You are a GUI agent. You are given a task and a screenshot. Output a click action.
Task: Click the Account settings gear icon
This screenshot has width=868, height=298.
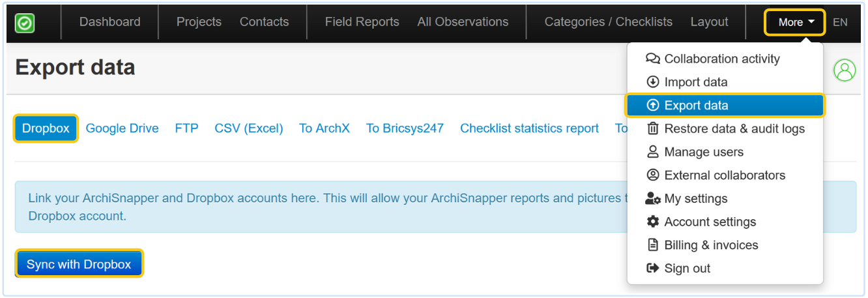click(x=652, y=222)
